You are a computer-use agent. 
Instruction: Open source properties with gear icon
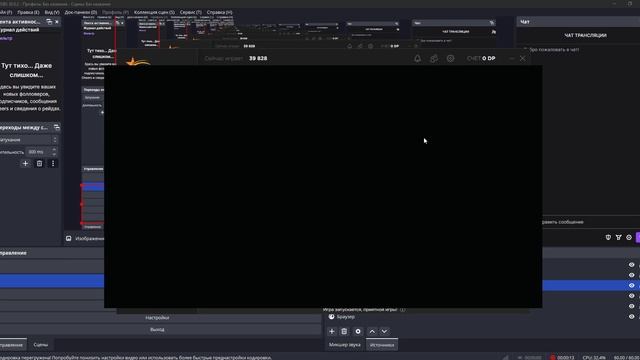358,331
